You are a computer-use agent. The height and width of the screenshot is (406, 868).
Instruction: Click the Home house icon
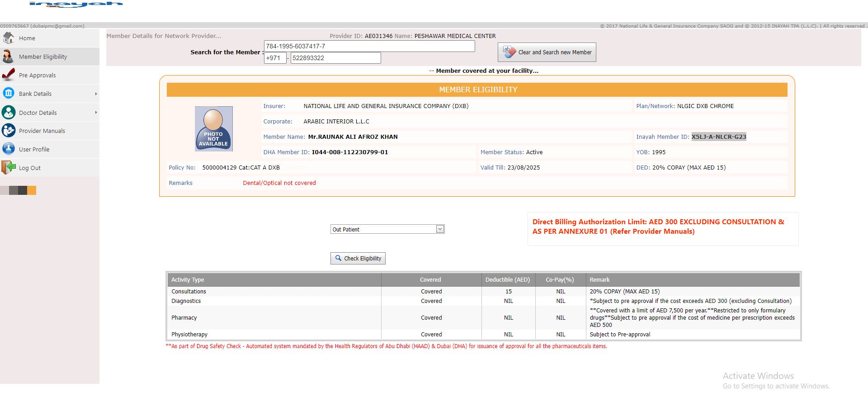coord(8,38)
